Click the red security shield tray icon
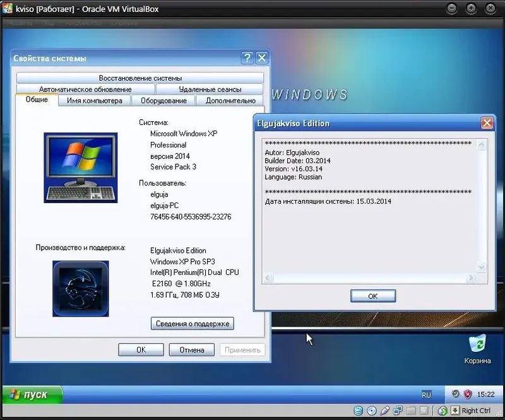505x420 pixels. 468,394
